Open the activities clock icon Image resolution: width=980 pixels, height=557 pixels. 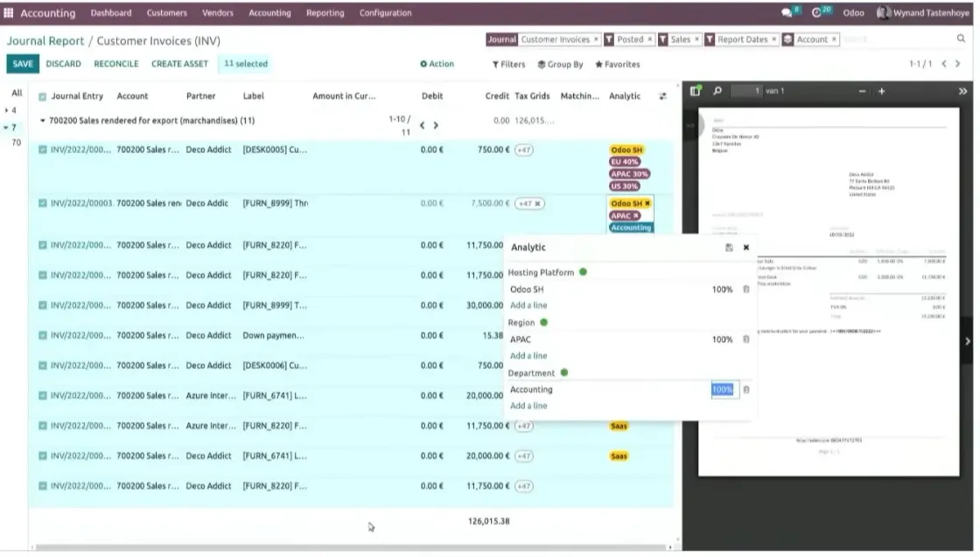point(816,12)
